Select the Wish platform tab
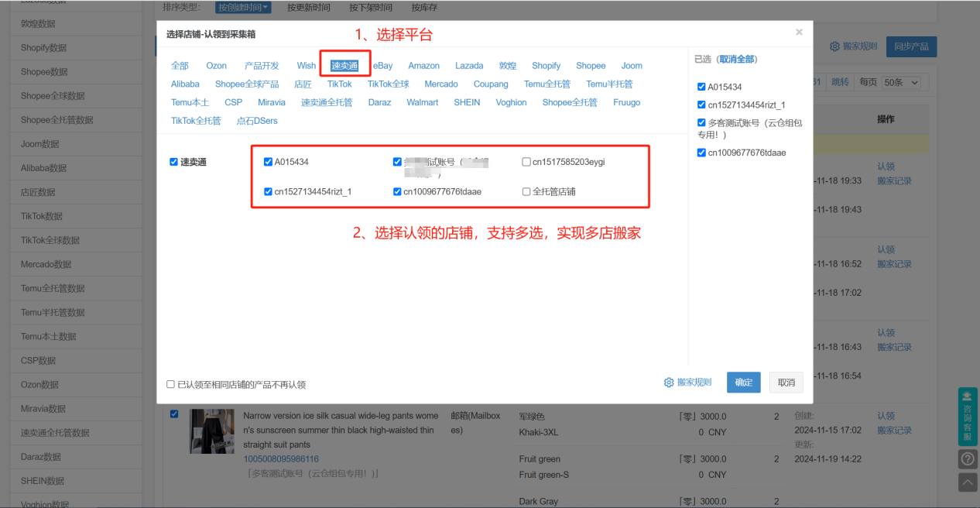The height and width of the screenshot is (508, 980). coord(307,66)
